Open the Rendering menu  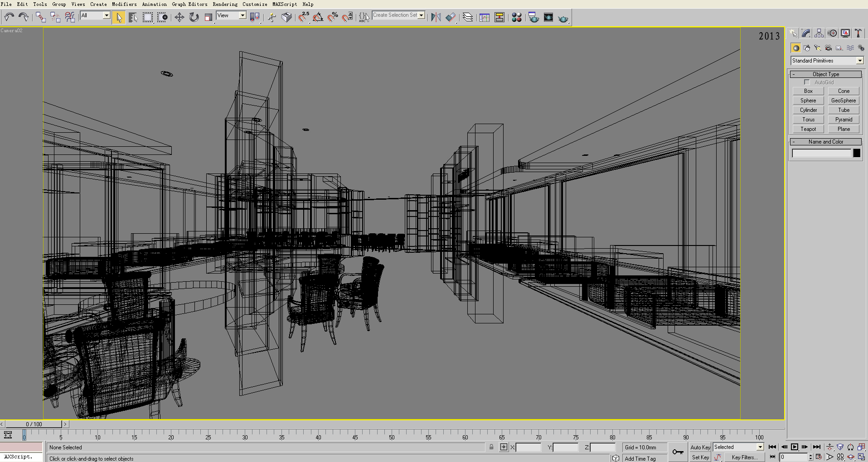pos(225,4)
